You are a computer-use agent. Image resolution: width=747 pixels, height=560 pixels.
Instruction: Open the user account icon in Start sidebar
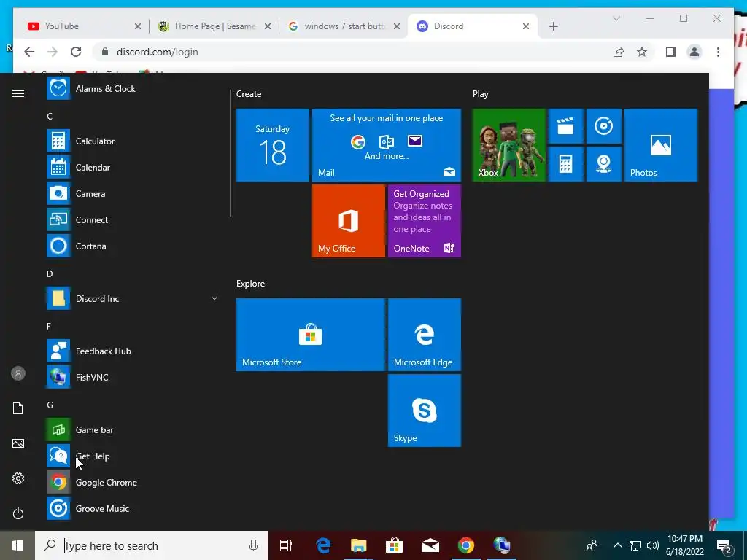point(18,373)
